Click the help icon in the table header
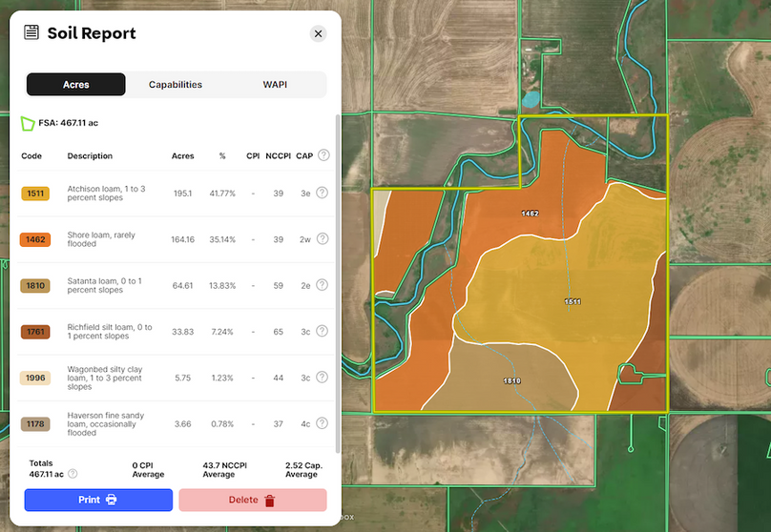This screenshot has width=771, height=532. 323,155
